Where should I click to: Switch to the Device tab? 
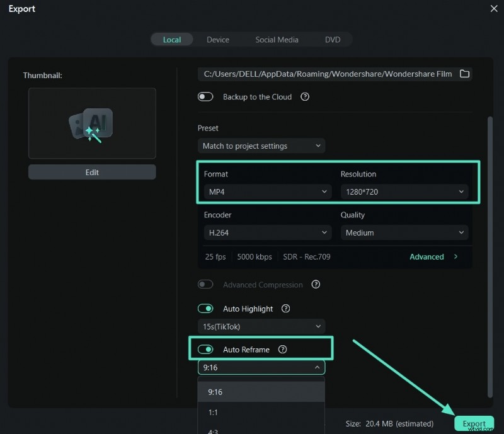(218, 40)
